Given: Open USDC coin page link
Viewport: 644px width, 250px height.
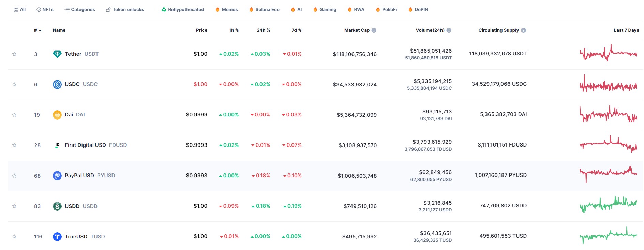Looking at the screenshot, I should tap(81, 84).
